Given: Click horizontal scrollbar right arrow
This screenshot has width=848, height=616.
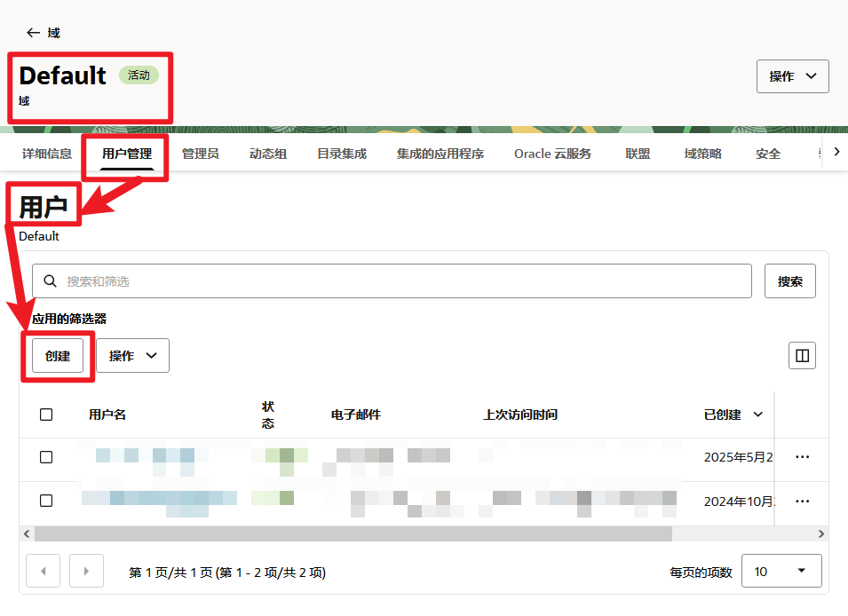Looking at the screenshot, I should coord(821,534).
